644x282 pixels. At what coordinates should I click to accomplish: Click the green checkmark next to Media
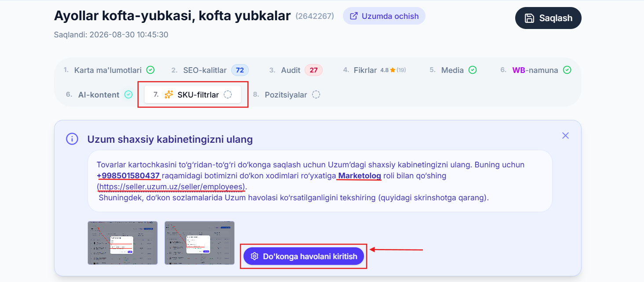(473, 70)
